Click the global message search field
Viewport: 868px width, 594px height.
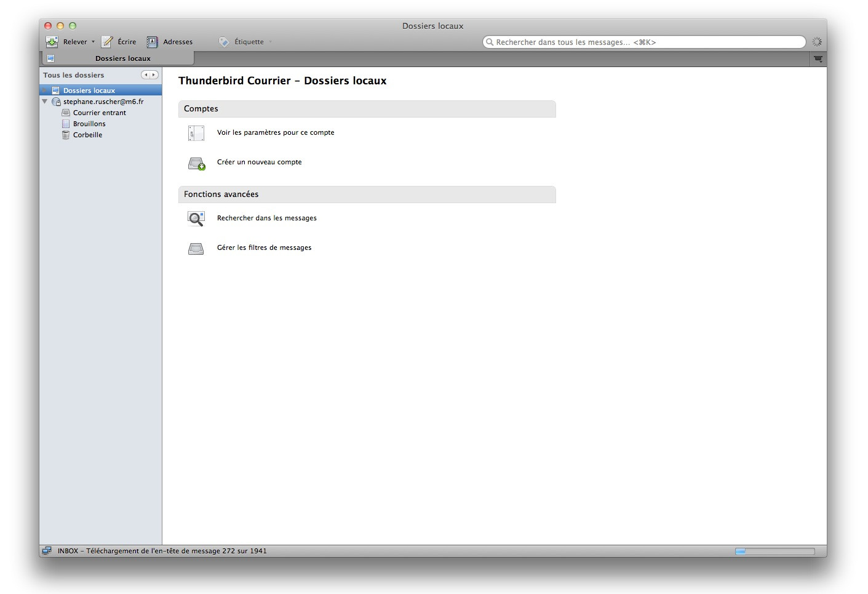[643, 42]
